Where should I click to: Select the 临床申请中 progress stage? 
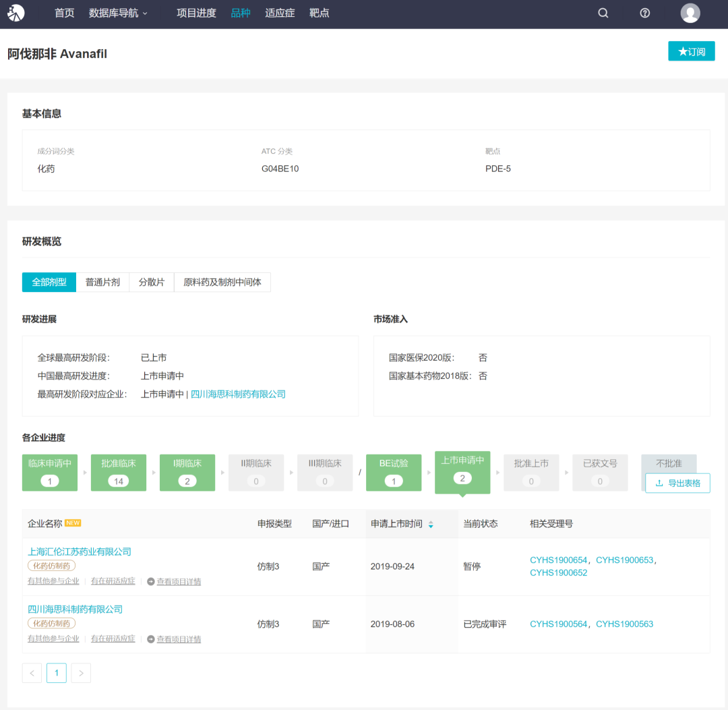pyautogui.click(x=50, y=472)
